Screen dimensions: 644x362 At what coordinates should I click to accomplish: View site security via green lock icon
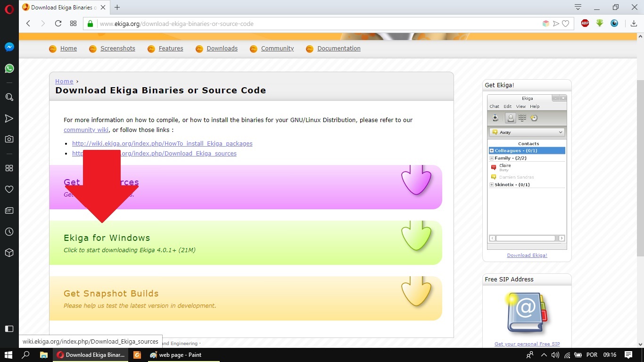point(90,24)
